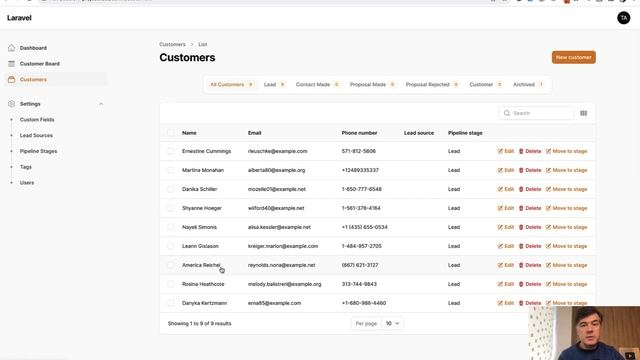This screenshot has width=640, height=360.
Task: Check the box for America Reichel
Action: (x=171, y=265)
